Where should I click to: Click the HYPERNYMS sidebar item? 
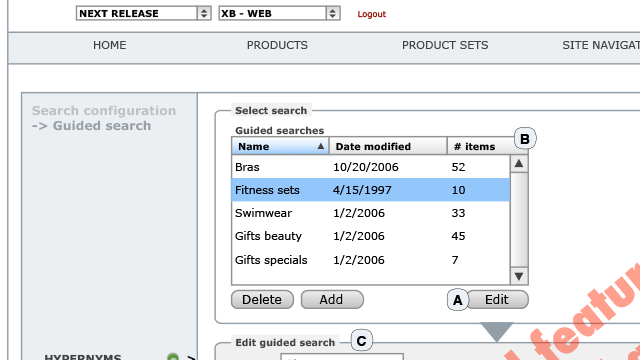[x=83, y=357]
